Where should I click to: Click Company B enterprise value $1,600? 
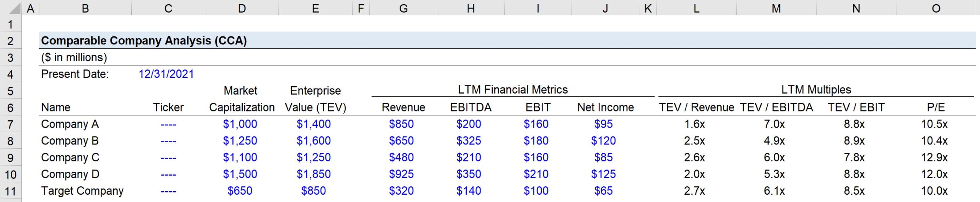pos(314,141)
